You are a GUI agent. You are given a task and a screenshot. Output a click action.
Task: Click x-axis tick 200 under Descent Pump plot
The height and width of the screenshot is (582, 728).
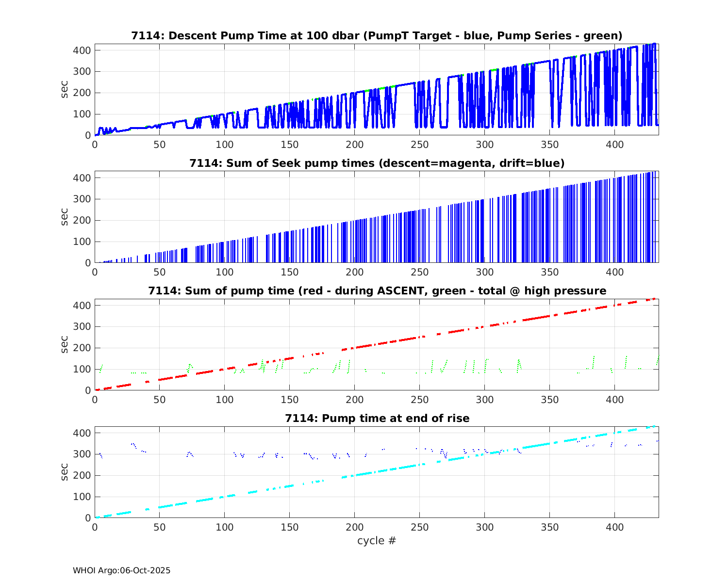pos(355,145)
